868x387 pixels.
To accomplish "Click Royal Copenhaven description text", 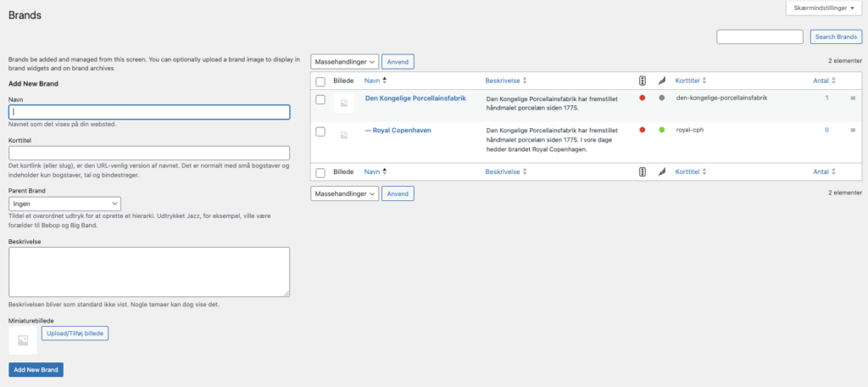I will tap(552, 140).
